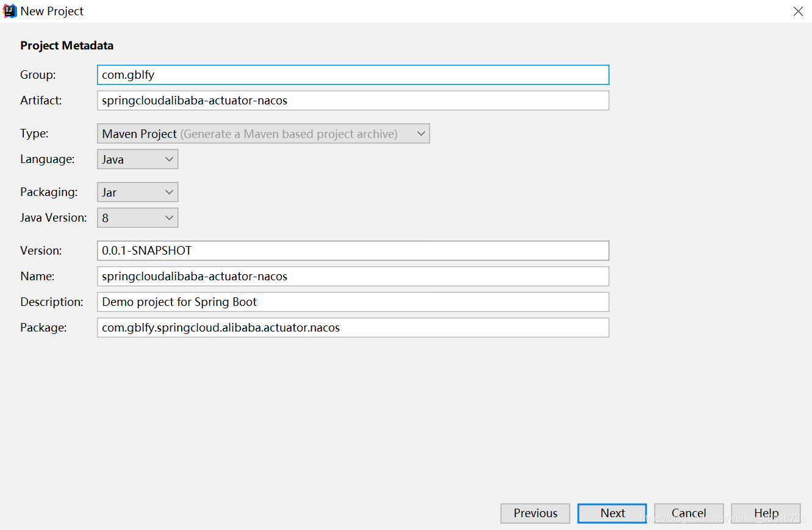This screenshot has width=812, height=530.
Task: Close the New Project dialog
Action: coord(797,11)
